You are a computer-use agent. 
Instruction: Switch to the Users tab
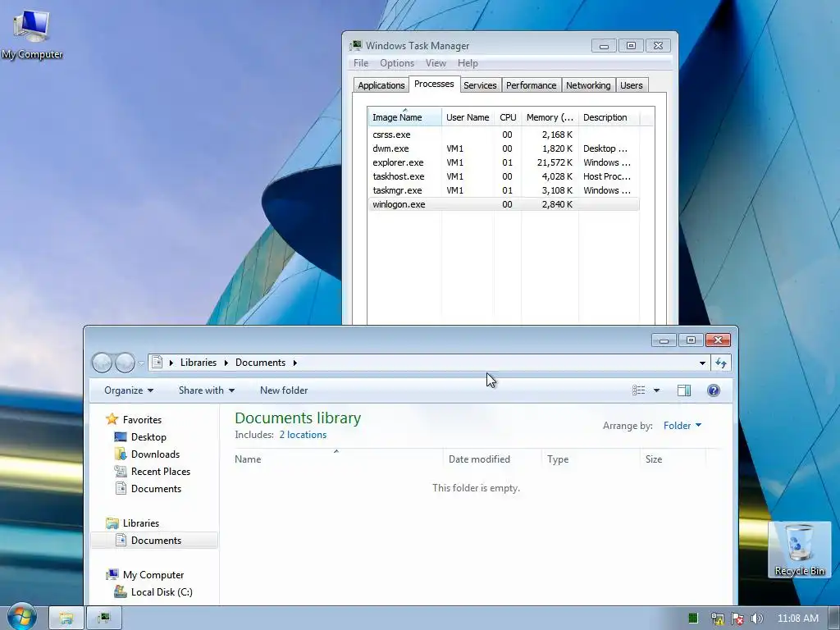(631, 85)
